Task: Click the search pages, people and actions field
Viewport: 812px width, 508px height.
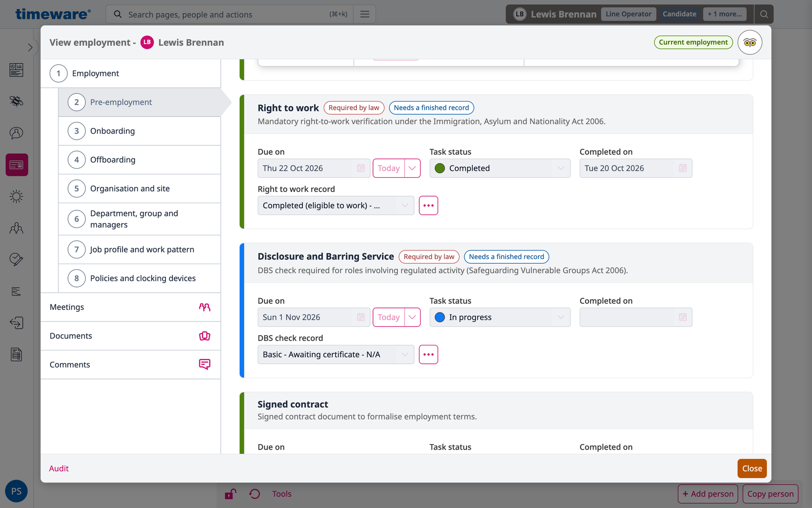Action: pyautogui.click(x=228, y=14)
